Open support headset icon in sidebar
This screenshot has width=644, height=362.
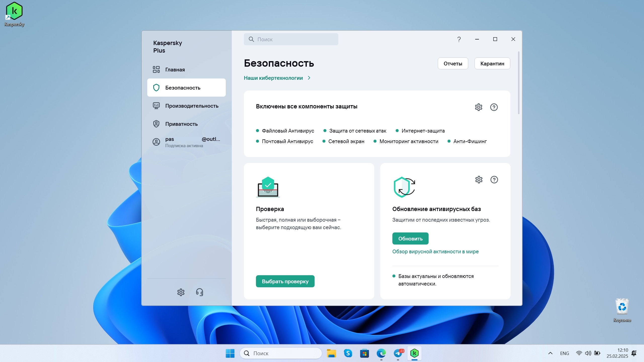pyautogui.click(x=200, y=292)
